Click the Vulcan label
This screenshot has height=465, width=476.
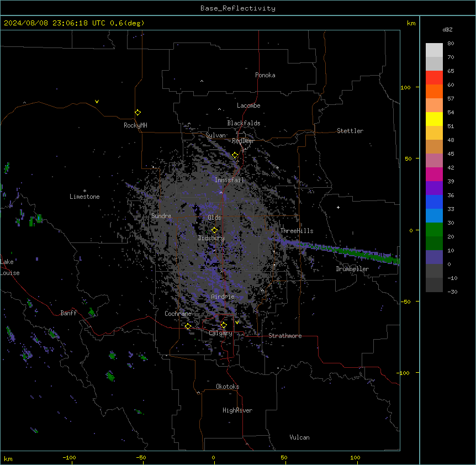click(x=300, y=437)
